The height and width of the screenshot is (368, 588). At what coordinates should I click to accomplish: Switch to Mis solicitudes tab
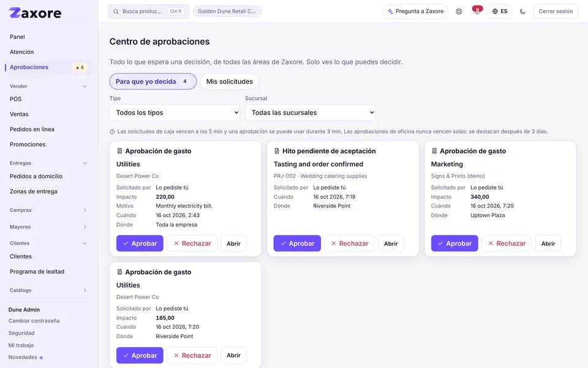230,82
